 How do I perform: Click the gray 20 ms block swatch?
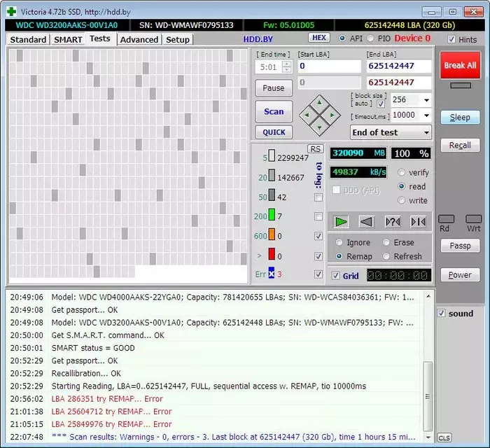coord(272,175)
